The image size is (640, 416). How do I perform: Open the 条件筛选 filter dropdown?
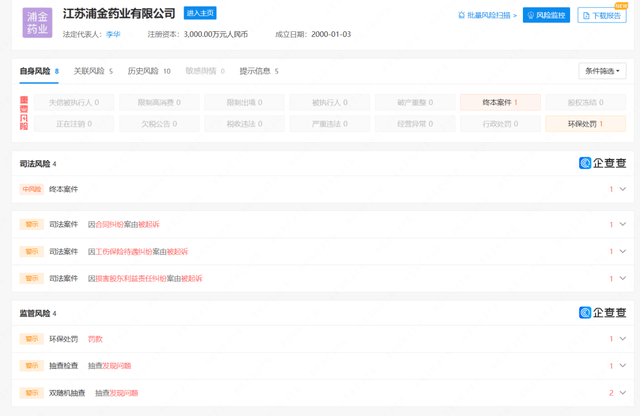pyautogui.click(x=602, y=71)
